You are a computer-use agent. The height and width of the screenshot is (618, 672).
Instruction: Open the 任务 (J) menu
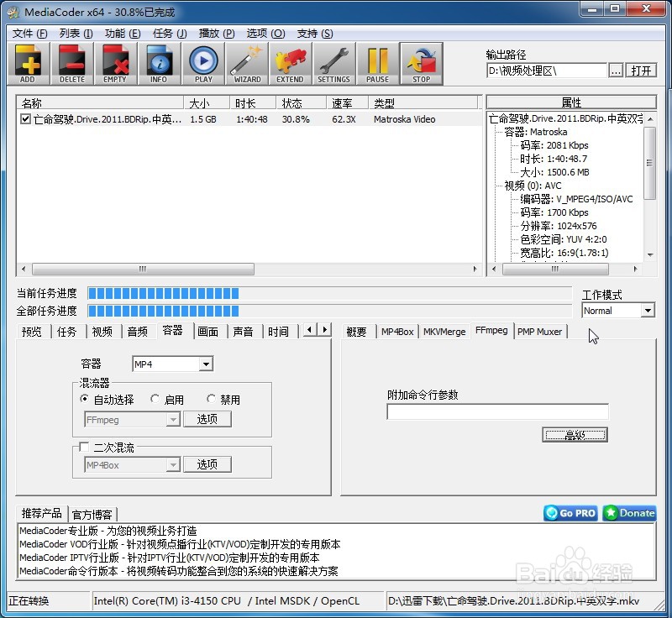(x=170, y=34)
